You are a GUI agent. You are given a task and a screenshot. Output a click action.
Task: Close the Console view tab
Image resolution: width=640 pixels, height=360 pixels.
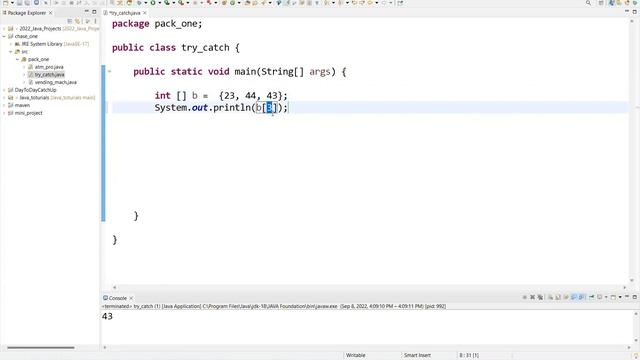[x=131, y=298]
